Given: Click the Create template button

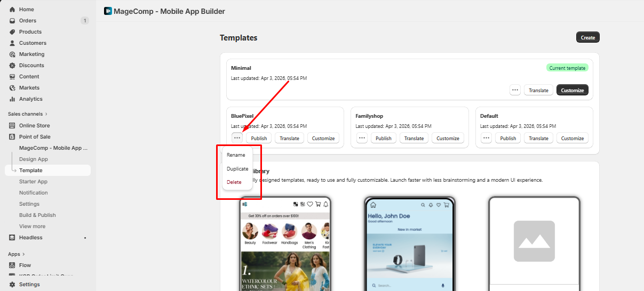Looking at the screenshot, I should [x=587, y=37].
